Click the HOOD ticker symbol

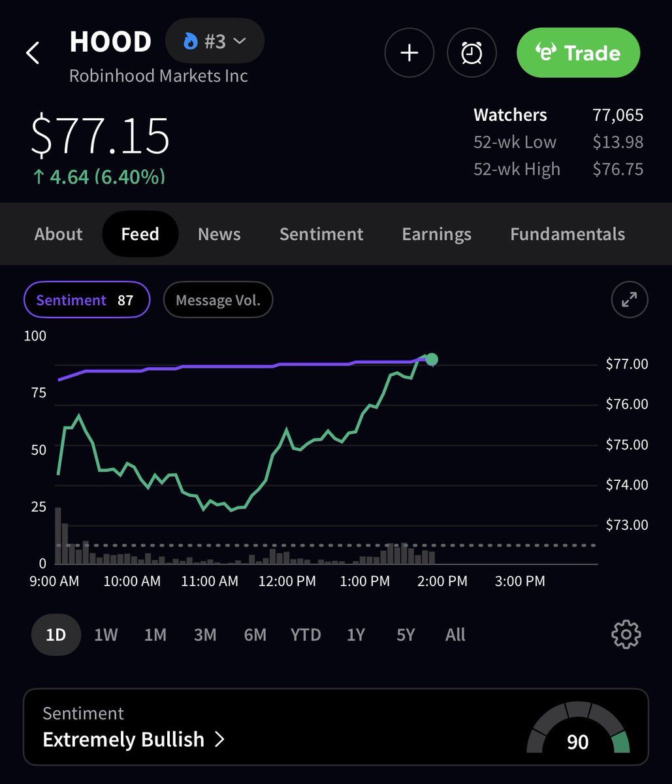coord(110,42)
